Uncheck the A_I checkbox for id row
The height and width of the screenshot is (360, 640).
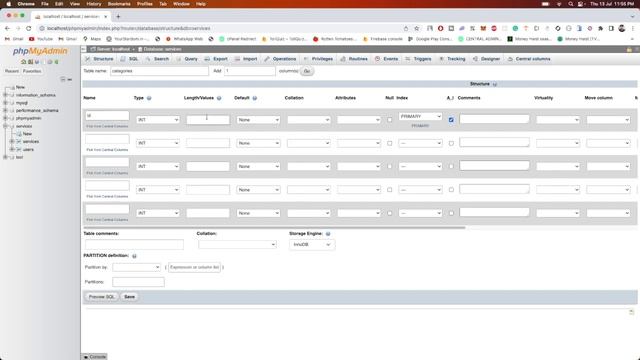[x=451, y=120]
